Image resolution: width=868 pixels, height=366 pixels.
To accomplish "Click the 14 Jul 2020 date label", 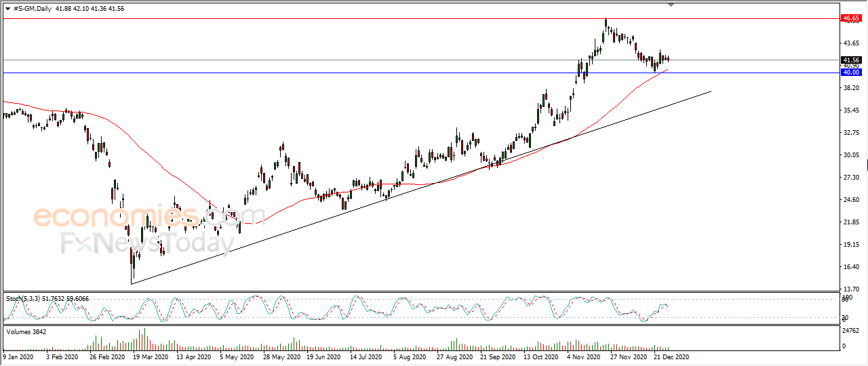I will click(367, 356).
